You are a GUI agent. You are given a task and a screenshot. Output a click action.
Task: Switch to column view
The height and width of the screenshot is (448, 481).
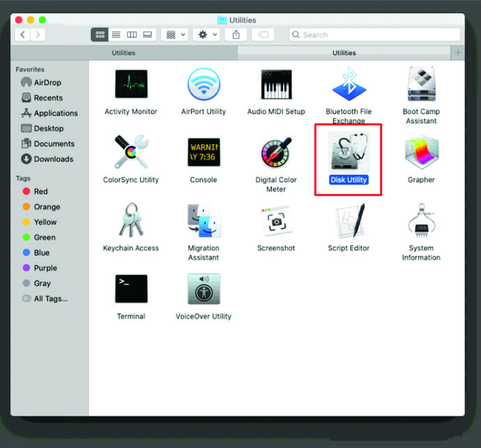(132, 35)
